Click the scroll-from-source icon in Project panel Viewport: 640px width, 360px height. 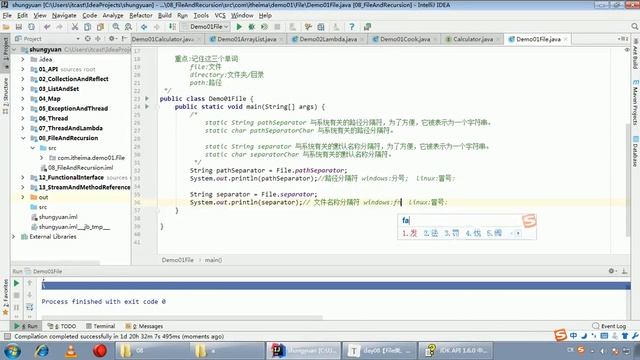[87, 39]
